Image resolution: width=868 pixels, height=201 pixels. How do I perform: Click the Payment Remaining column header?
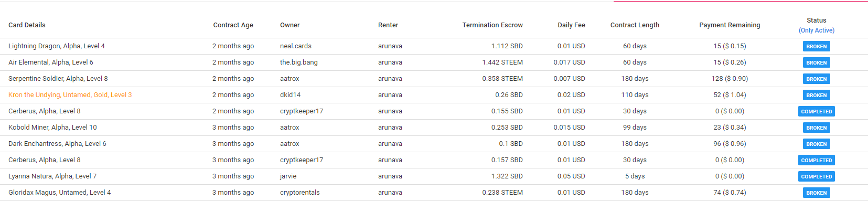730,25
